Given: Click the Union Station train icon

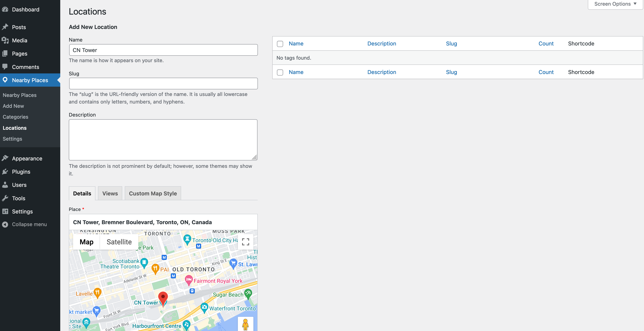Looking at the screenshot, I should (192, 291).
